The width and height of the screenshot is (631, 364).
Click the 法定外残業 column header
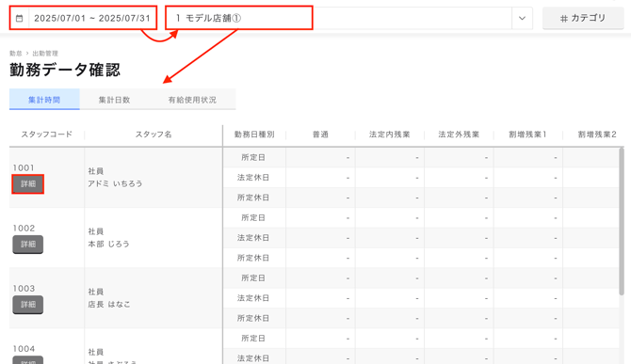coord(459,135)
